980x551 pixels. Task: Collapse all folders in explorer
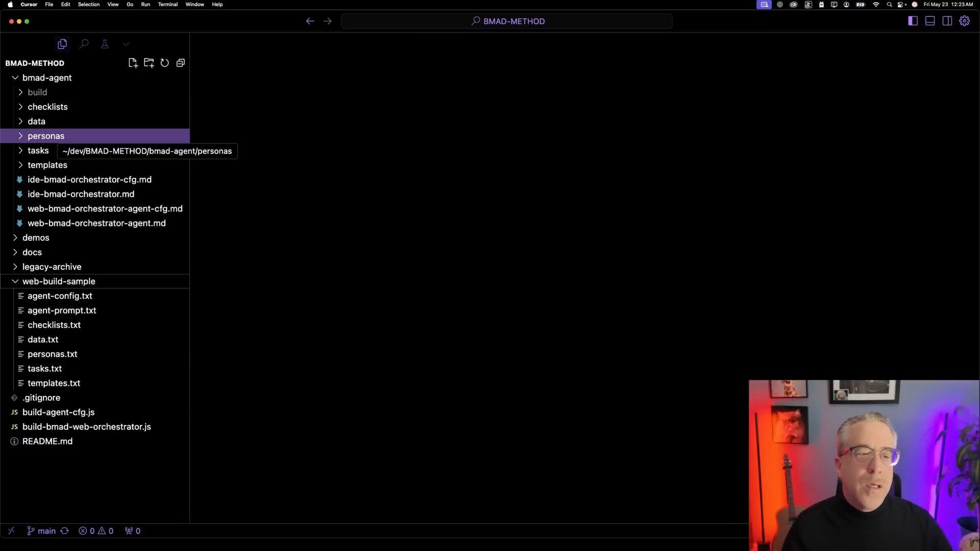pyautogui.click(x=180, y=63)
